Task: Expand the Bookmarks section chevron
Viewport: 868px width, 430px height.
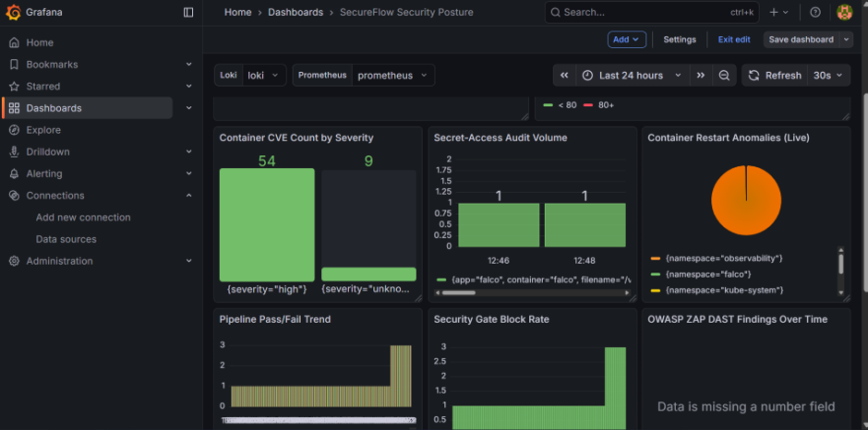Action: (188, 65)
